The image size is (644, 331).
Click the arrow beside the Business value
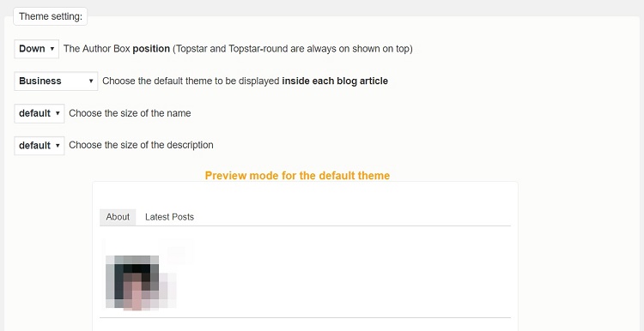[91, 81]
